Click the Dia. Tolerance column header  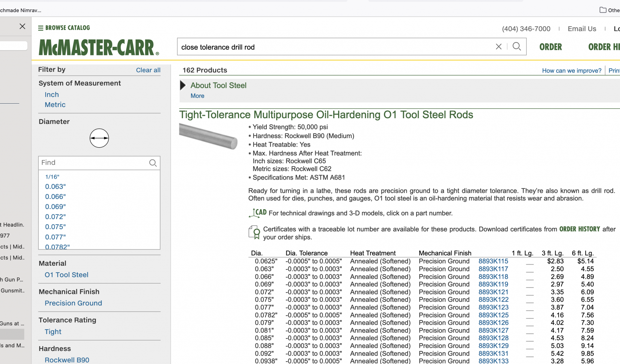point(306,253)
